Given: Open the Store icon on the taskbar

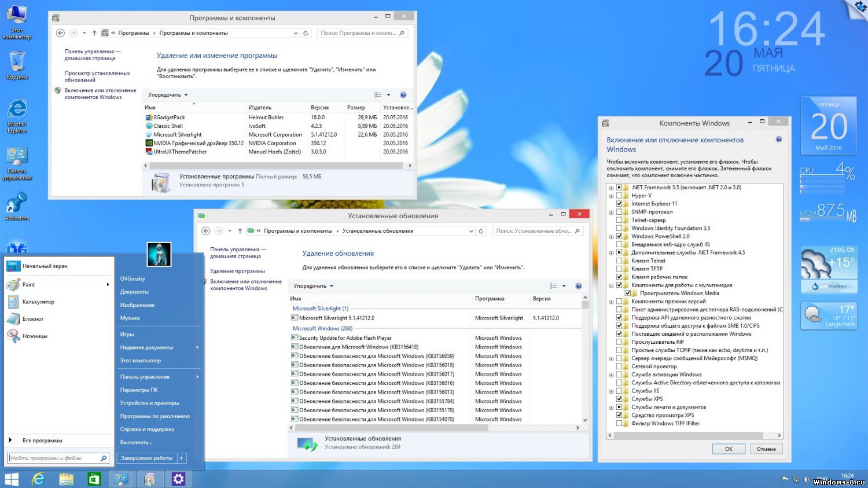Looking at the screenshot, I should pos(94,479).
